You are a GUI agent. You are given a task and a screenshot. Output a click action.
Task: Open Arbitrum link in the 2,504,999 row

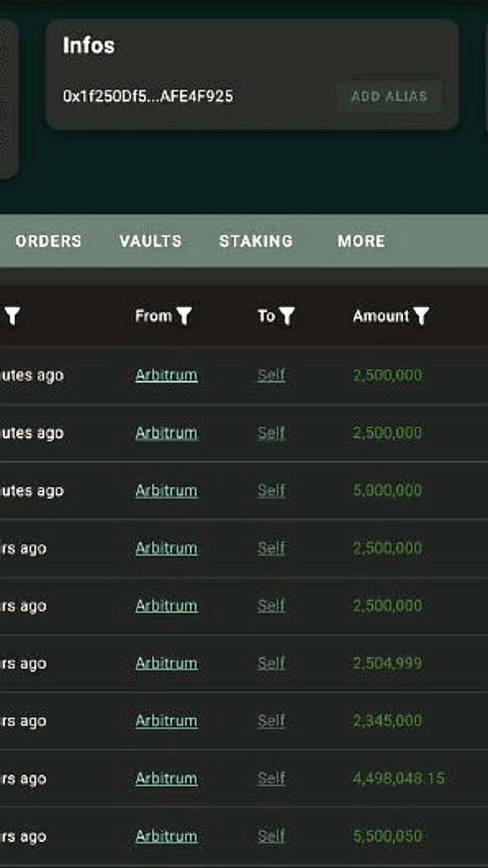click(167, 663)
